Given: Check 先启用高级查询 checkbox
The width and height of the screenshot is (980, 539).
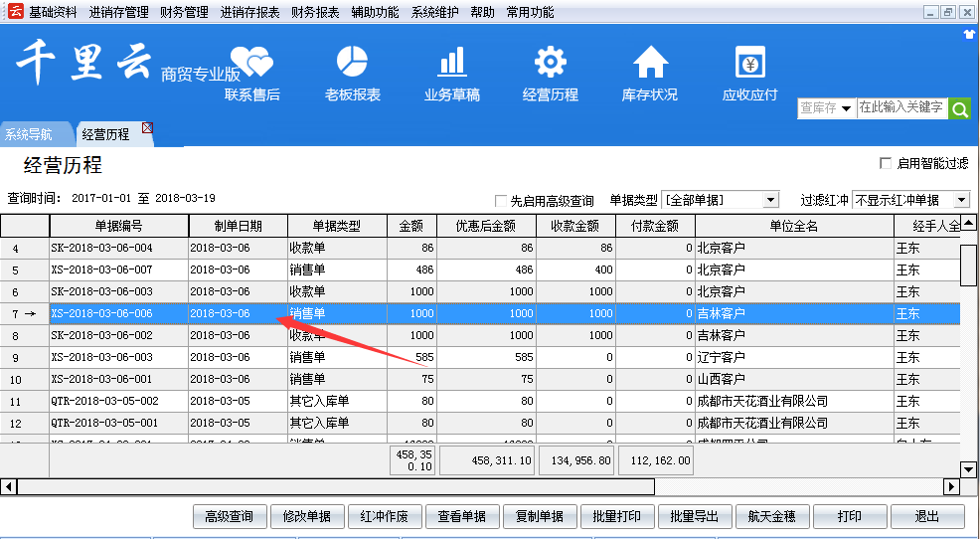Looking at the screenshot, I should [501, 200].
